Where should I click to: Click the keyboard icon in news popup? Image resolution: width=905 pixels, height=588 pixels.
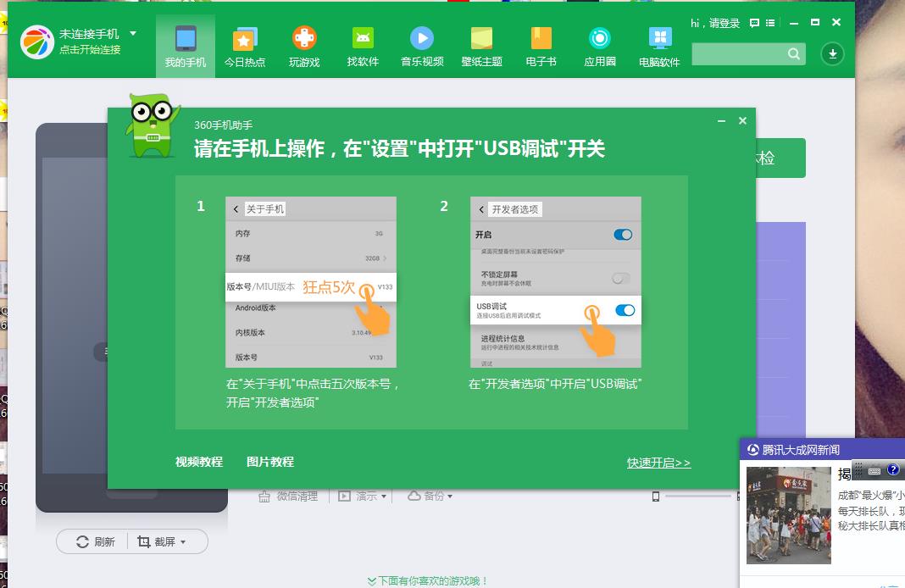click(x=874, y=471)
